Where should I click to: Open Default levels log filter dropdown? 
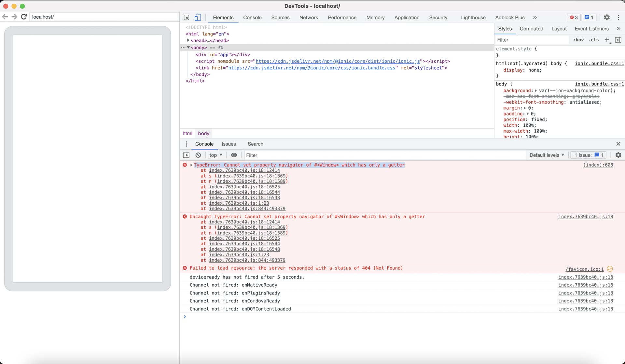click(x=547, y=155)
